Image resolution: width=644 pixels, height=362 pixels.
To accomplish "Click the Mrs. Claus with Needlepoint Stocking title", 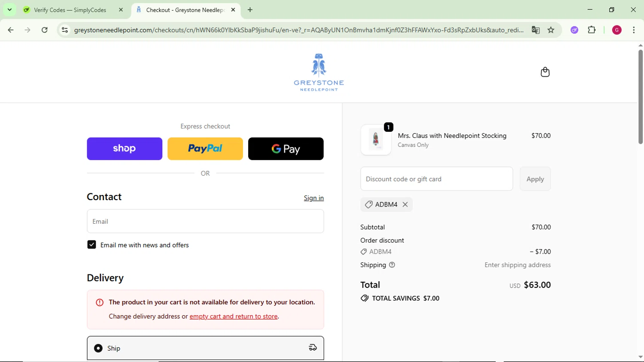I will (x=452, y=136).
